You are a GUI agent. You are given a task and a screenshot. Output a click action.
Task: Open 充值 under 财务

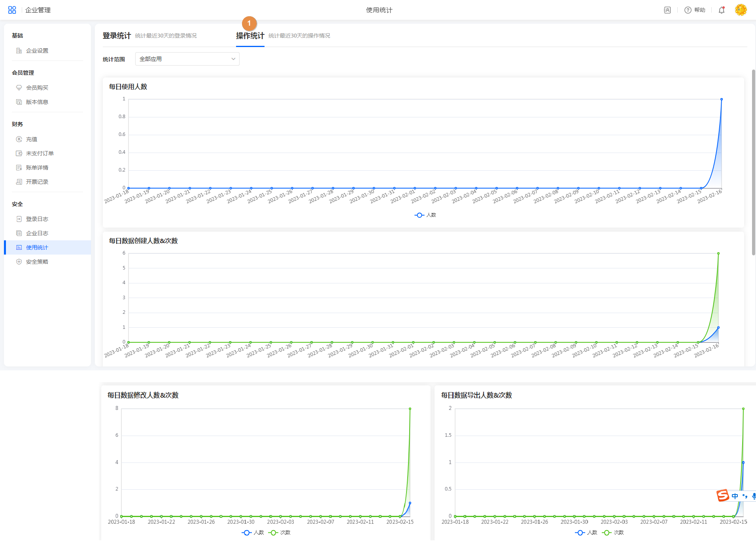click(x=32, y=139)
